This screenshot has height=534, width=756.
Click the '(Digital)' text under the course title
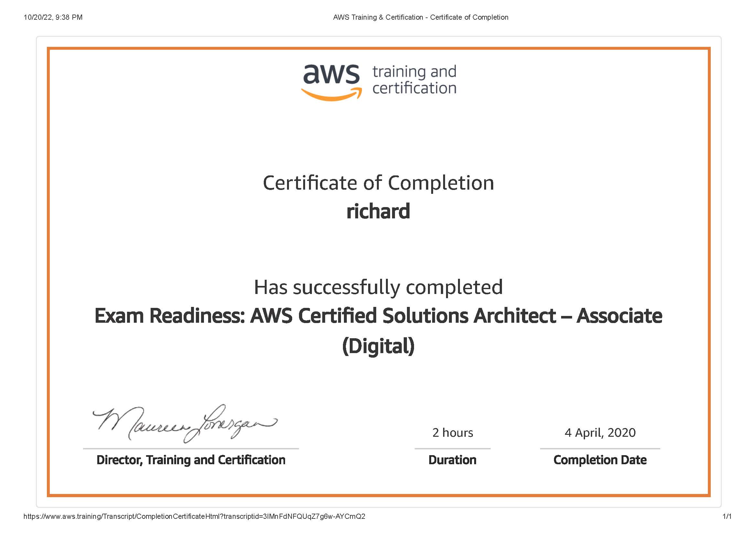tap(378, 346)
